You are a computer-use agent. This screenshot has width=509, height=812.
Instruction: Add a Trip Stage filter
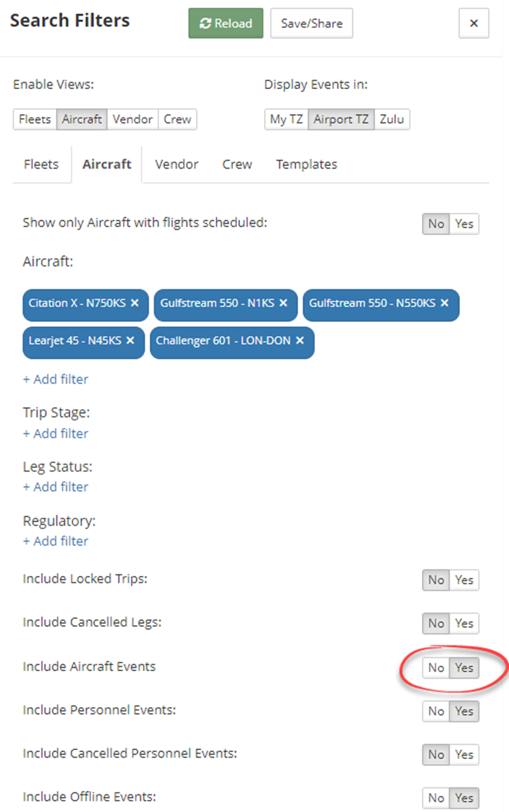click(x=56, y=433)
